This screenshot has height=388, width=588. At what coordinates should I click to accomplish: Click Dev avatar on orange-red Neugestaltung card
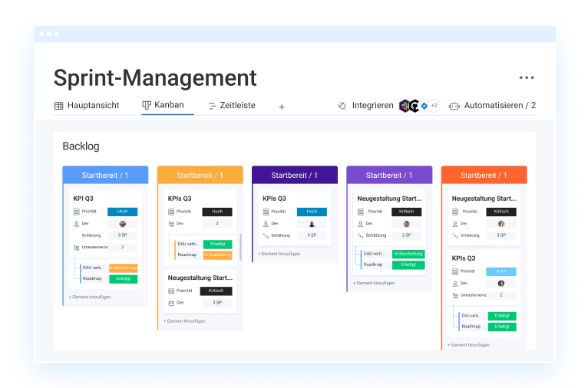tap(501, 224)
